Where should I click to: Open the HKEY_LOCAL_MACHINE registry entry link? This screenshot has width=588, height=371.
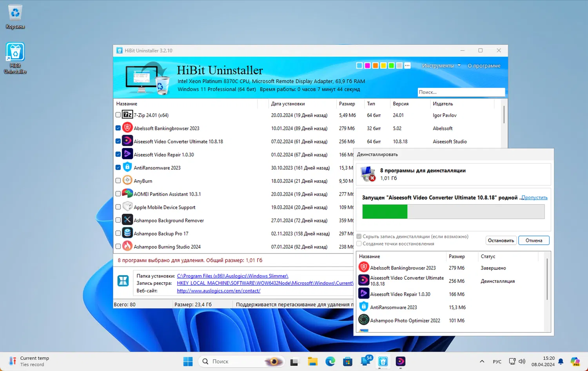(x=265, y=283)
